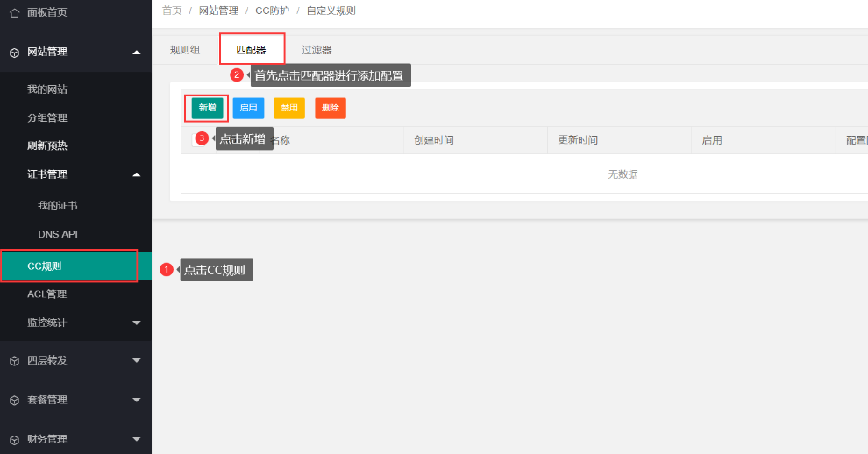Click the home icon beside 面板首页

tap(14, 13)
